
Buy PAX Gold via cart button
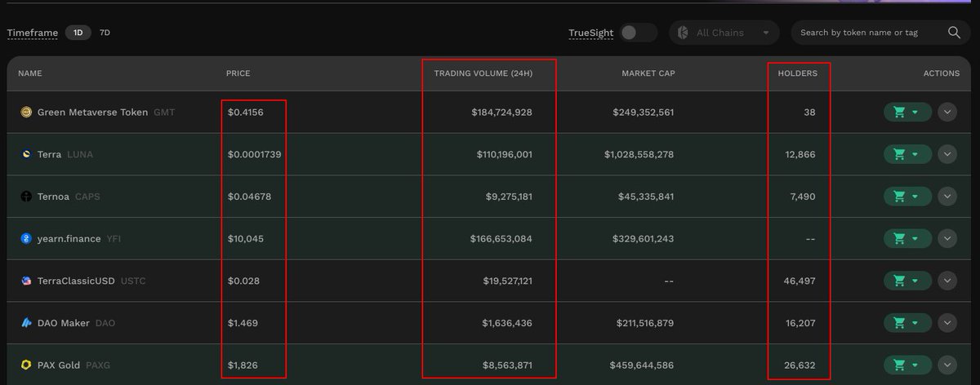[907, 365]
